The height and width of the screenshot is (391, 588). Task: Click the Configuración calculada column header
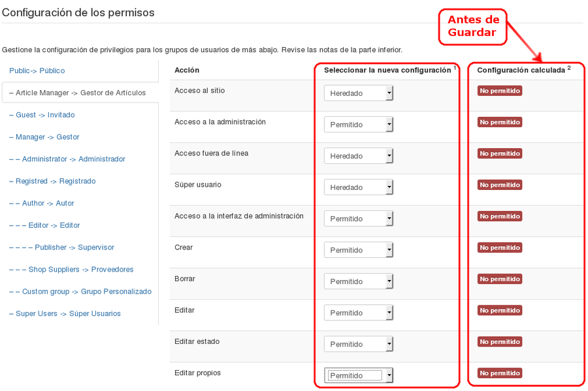tap(521, 70)
